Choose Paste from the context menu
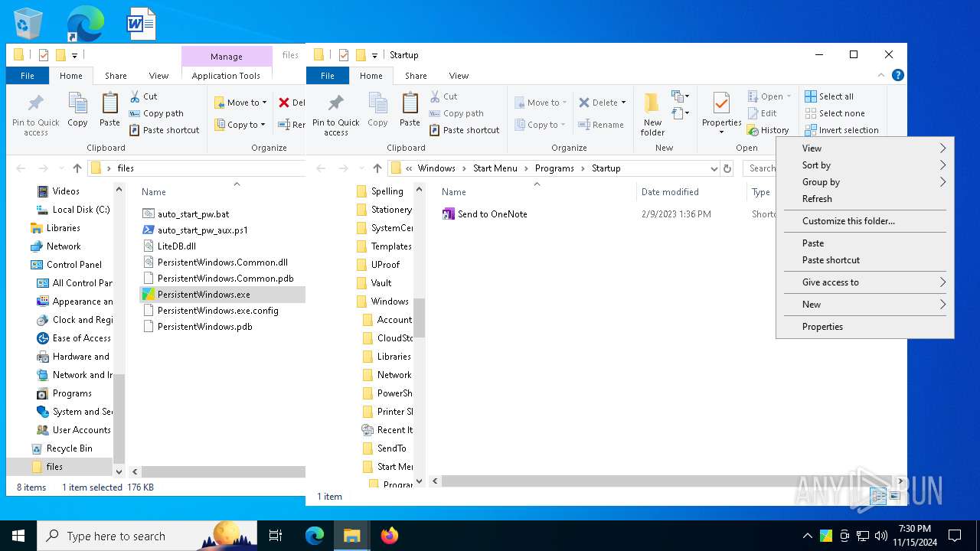Viewport: 980px width, 551px height. click(x=865, y=243)
